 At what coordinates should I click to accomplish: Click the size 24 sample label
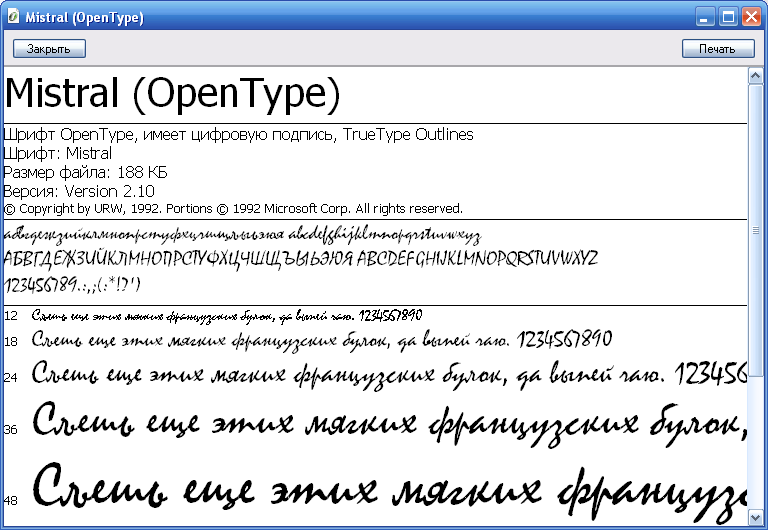(11, 377)
